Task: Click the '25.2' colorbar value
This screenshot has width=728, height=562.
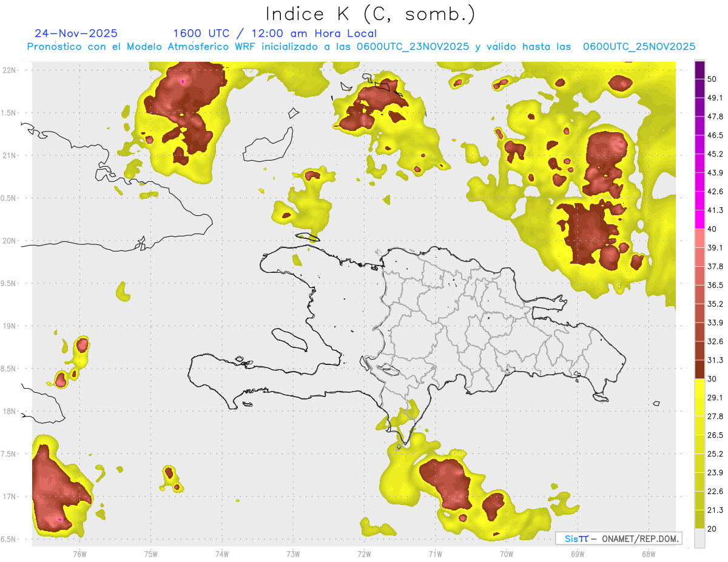Action: (x=715, y=453)
